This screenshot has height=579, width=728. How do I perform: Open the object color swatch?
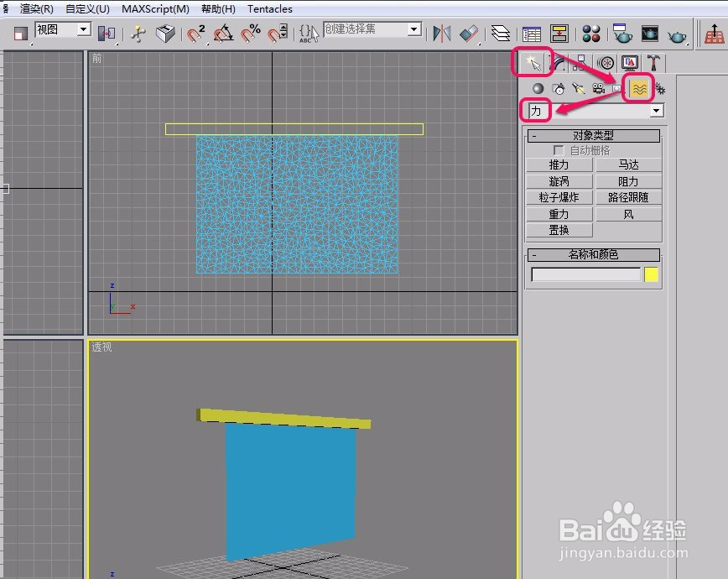[653, 274]
